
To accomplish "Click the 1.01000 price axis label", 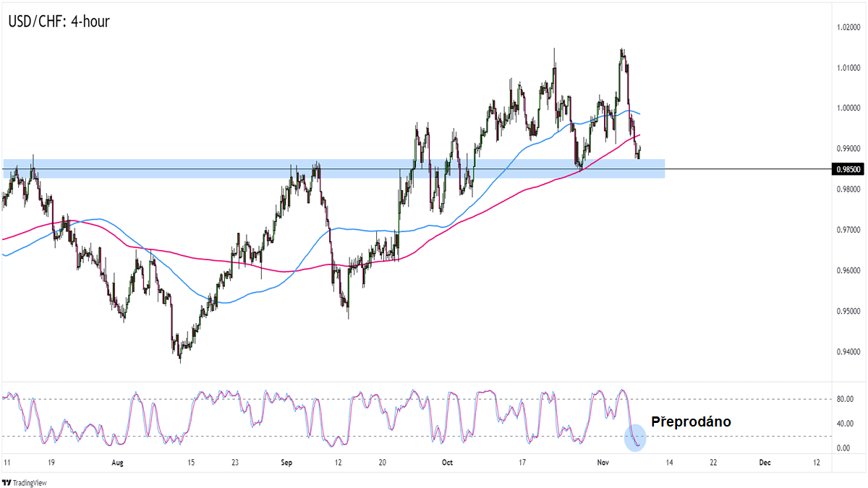I will click(x=848, y=67).
